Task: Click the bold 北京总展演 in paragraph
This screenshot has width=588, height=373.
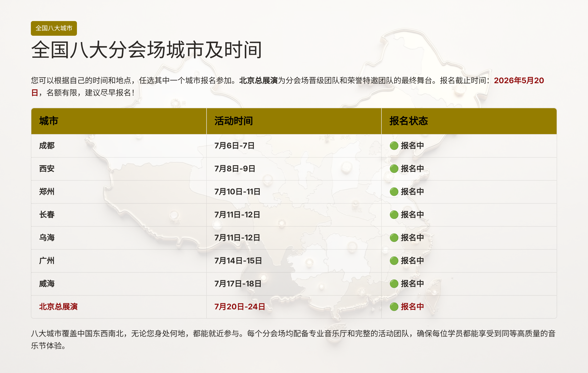Action: (258, 81)
